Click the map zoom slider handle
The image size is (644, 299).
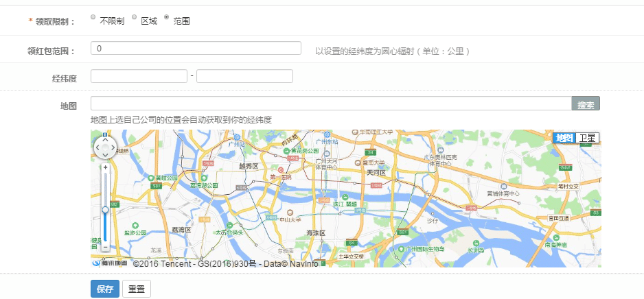click(105, 209)
